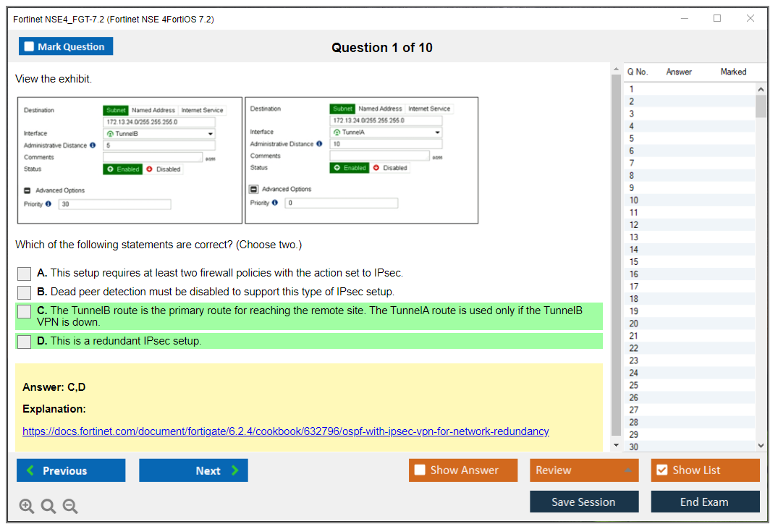778x532 pixels.
Task: Select question 10 in the list
Action: pyautogui.click(x=634, y=200)
